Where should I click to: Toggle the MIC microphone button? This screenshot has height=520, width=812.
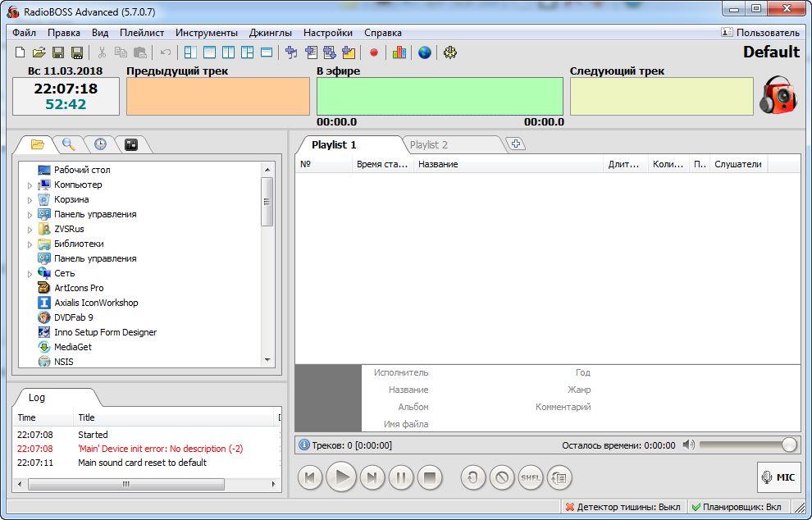(778, 477)
